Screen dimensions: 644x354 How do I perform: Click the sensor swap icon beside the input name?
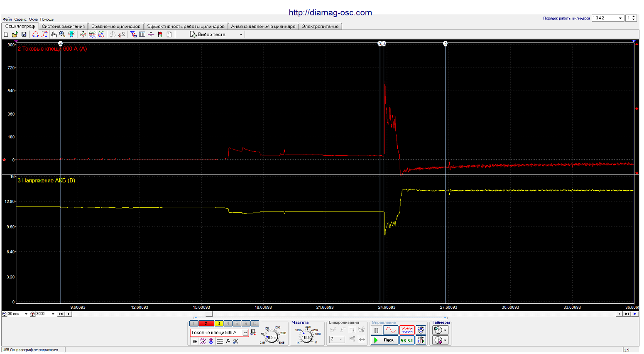pyautogui.click(x=253, y=332)
